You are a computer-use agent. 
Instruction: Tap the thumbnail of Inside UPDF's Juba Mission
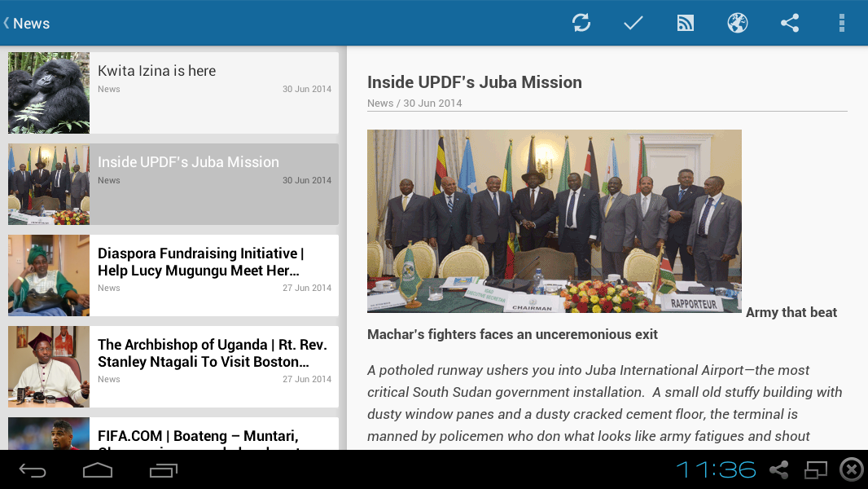point(49,184)
